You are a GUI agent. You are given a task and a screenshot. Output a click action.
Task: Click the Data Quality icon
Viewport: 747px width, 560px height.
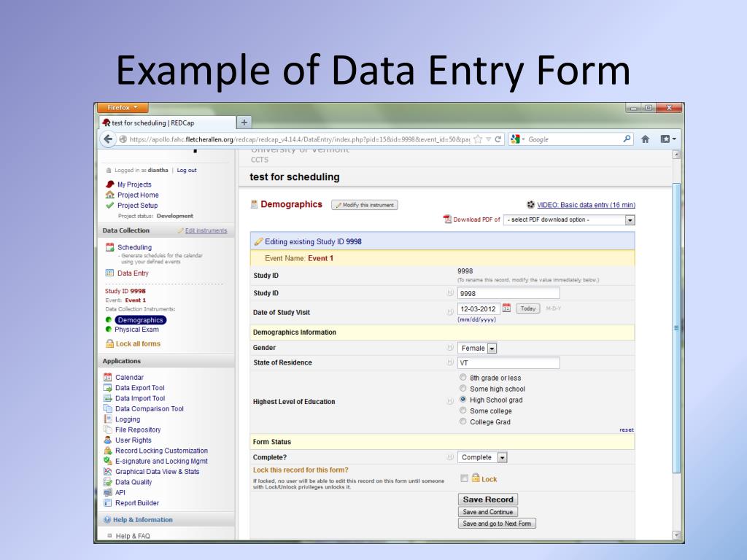click(x=108, y=482)
